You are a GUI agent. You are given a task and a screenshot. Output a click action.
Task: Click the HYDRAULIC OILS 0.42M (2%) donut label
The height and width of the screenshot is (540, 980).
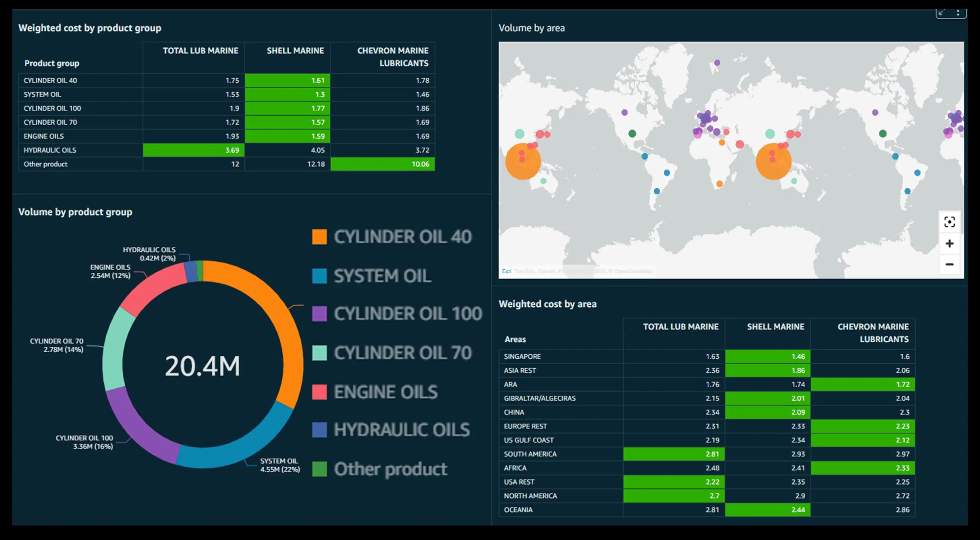point(149,254)
